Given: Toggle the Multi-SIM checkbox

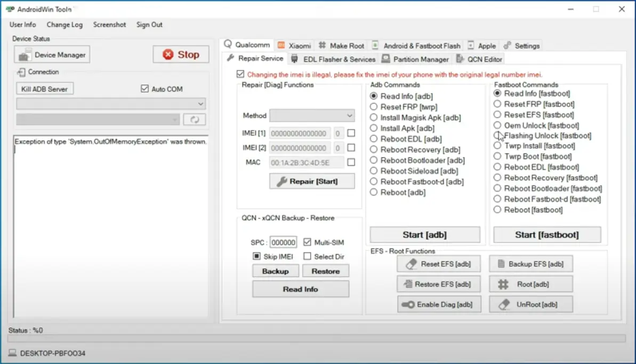Looking at the screenshot, I should pyautogui.click(x=308, y=242).
